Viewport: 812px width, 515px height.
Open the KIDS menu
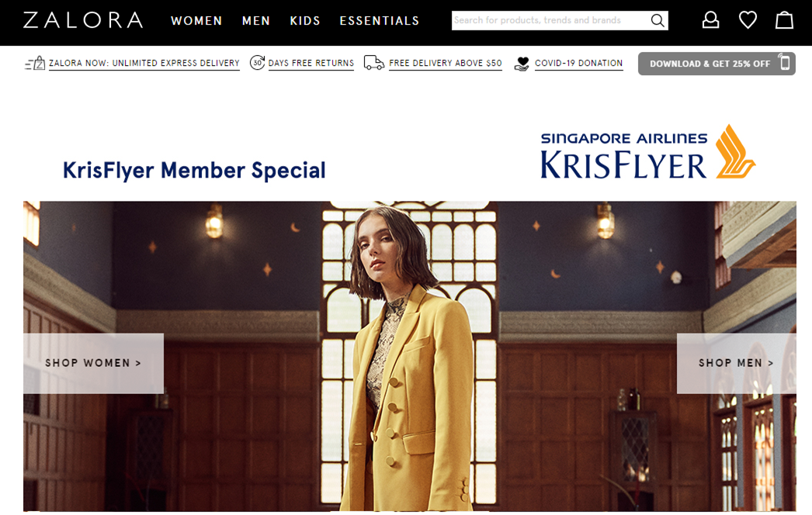305,21
